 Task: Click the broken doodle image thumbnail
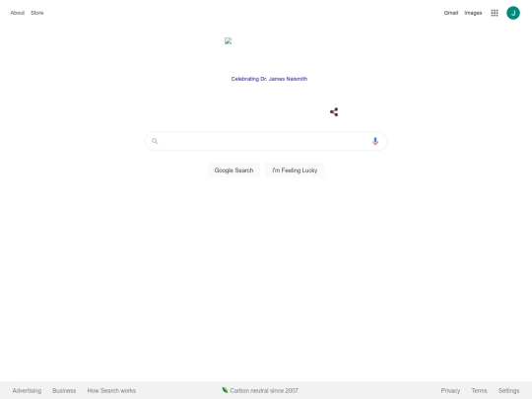coord(228,41)
